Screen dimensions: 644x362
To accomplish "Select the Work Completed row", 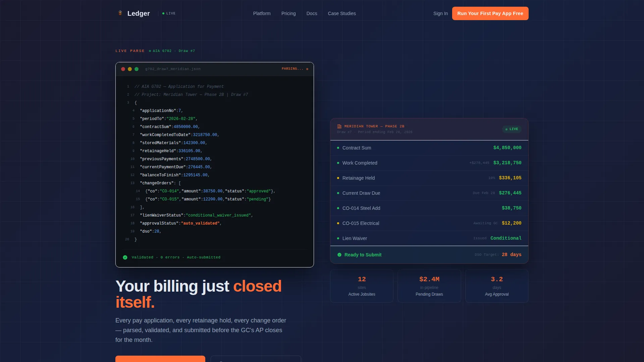I will point(429,163).
